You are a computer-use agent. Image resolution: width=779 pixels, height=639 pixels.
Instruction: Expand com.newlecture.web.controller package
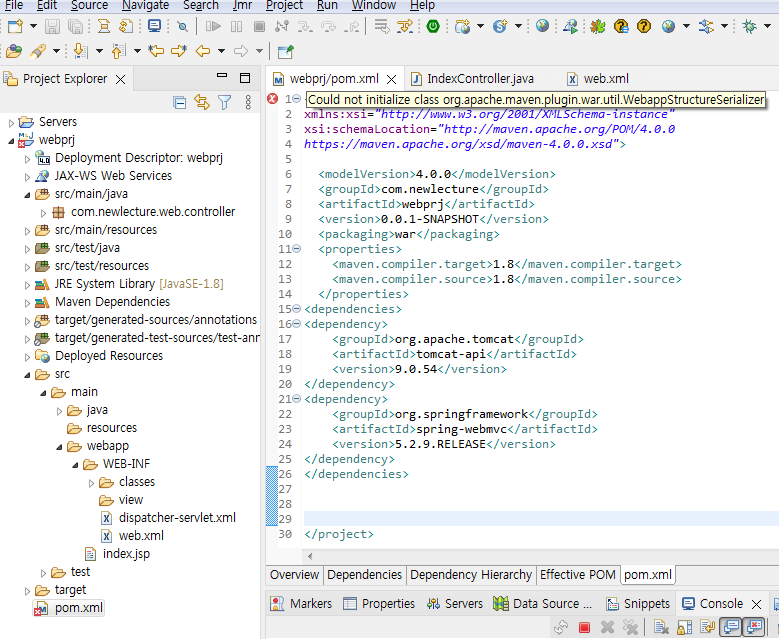point(43,213)
